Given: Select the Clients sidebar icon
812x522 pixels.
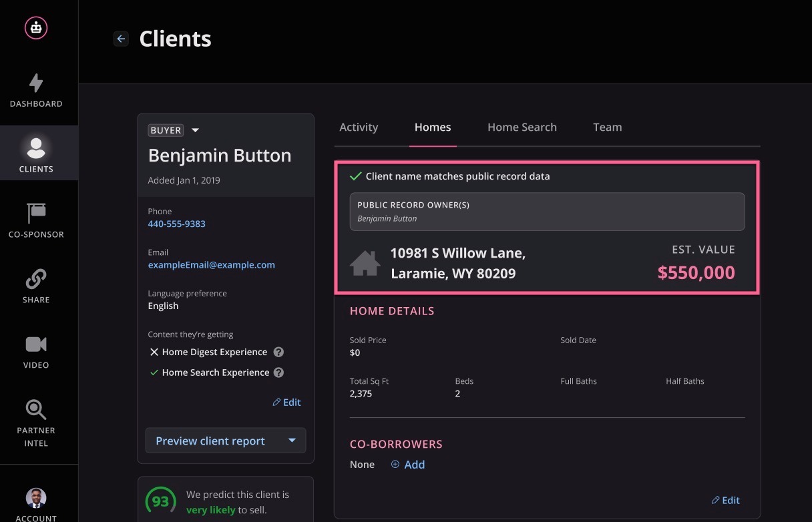Looking at the screenshot, I should click(x=36, y=152).
